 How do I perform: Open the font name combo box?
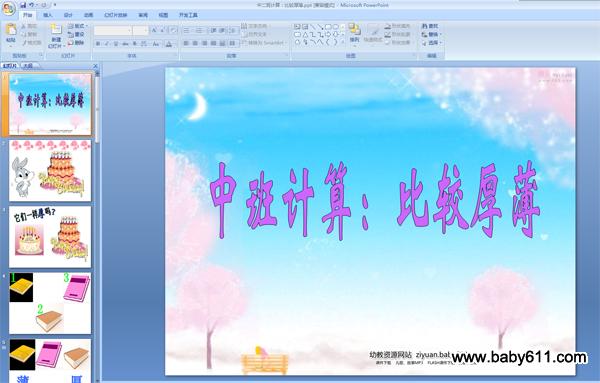click(113, 30)
